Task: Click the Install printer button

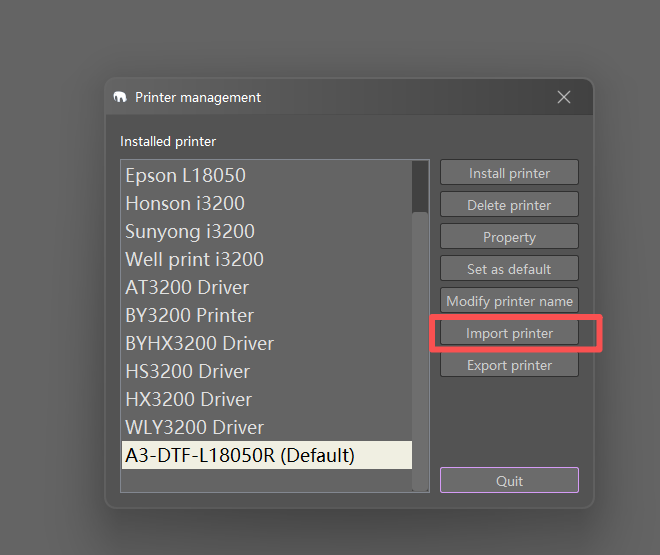Action: (x=509, y=173)
